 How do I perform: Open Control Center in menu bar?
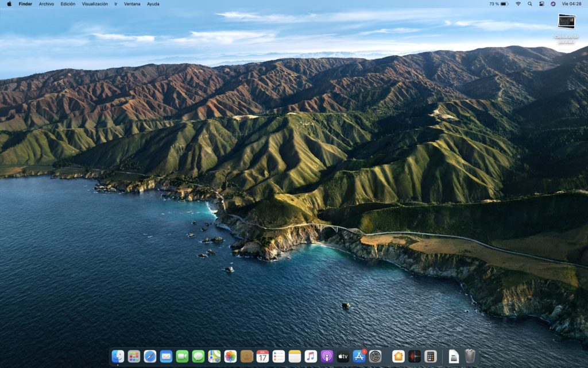pos(541,4)
